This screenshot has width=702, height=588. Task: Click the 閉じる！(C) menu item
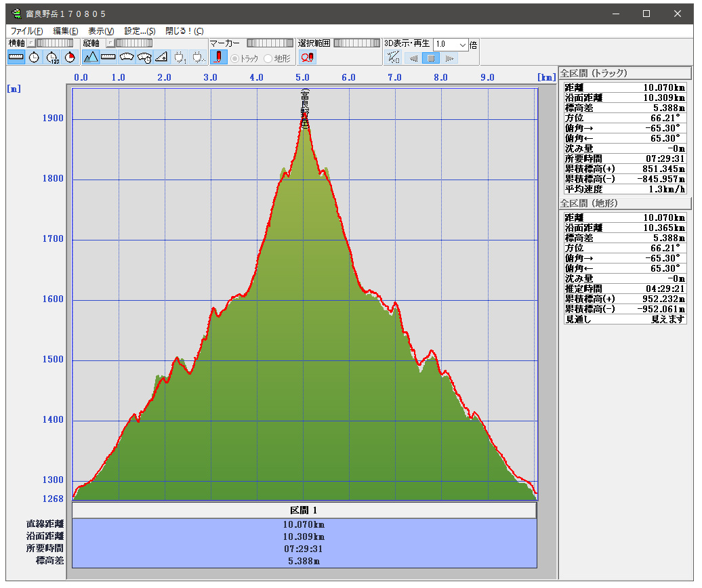184,31
